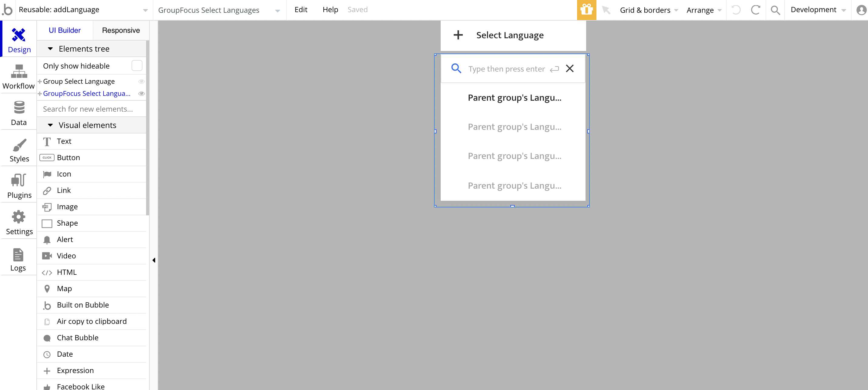Viewport: 868px width, 390px height.
Task: Click the redo arrow icon
Action: tap(756, 10)
